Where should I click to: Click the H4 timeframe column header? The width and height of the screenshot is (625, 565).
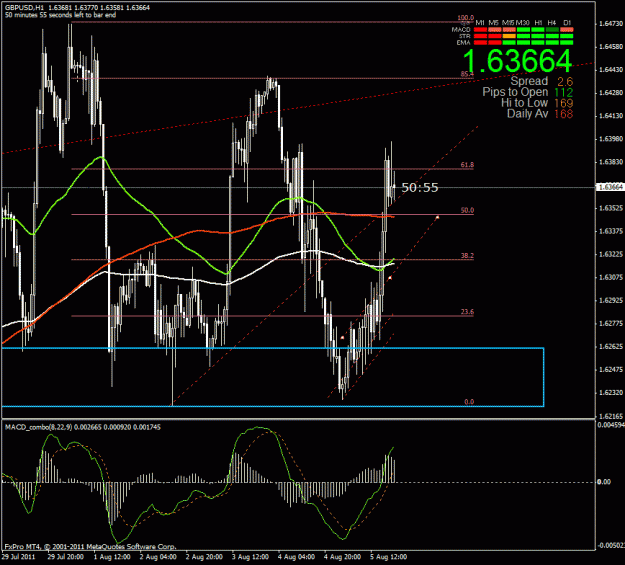coord(552,23)
